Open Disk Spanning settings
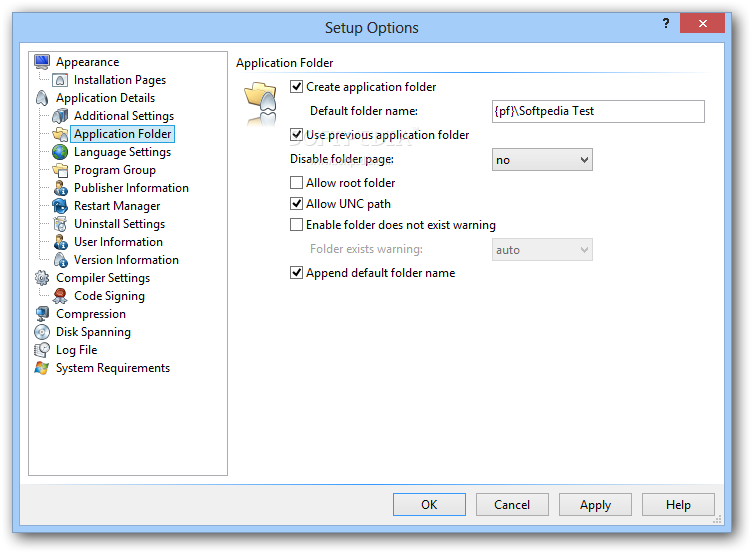This screenshot has width=752, height=553. (93, 332)
